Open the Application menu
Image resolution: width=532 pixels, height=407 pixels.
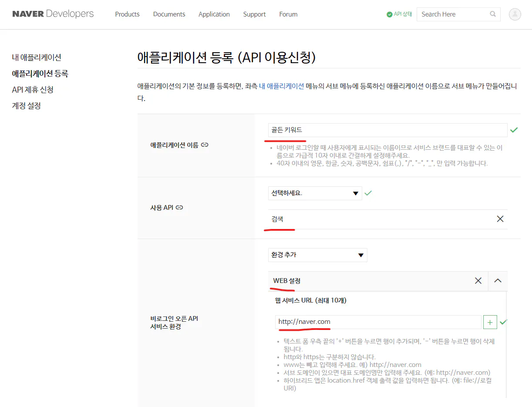pos(214,14)
